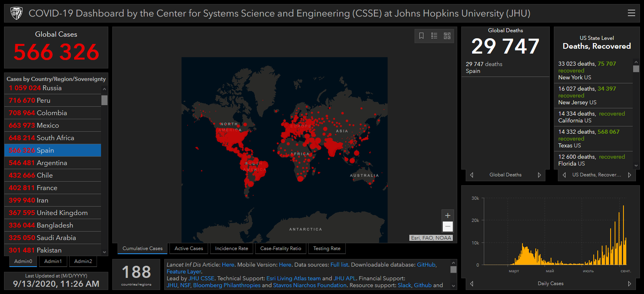Select Texas US deaths entry

(x=594, y=139)
